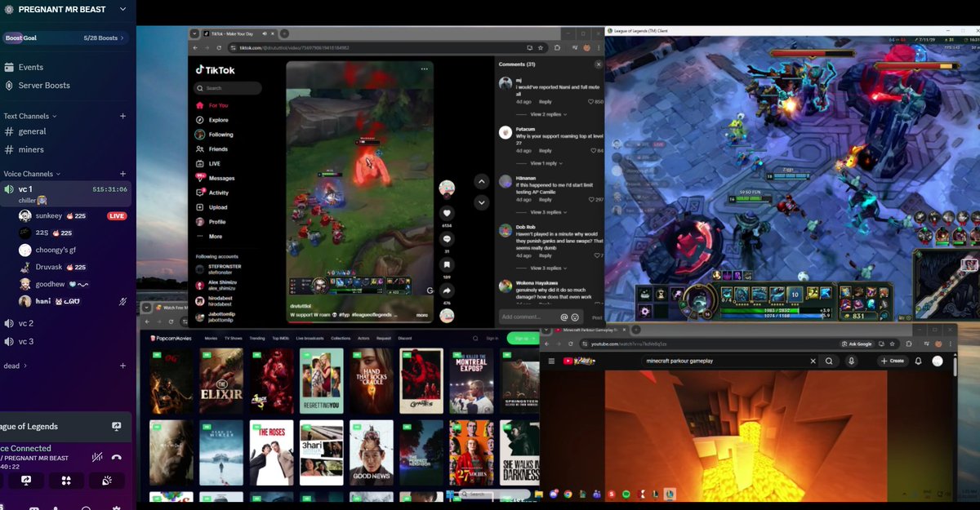
Task: Expand the dead channel category
Action: [15, 366]
